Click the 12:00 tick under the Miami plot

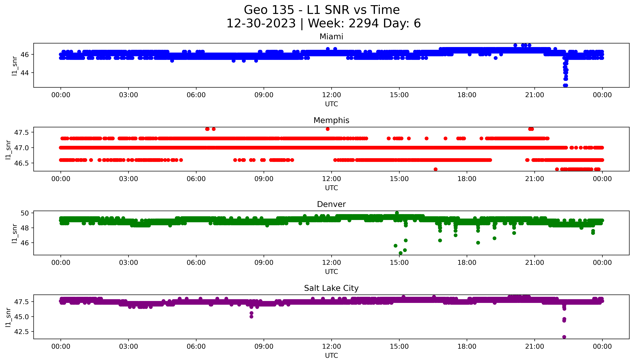(x=332, y=95)
